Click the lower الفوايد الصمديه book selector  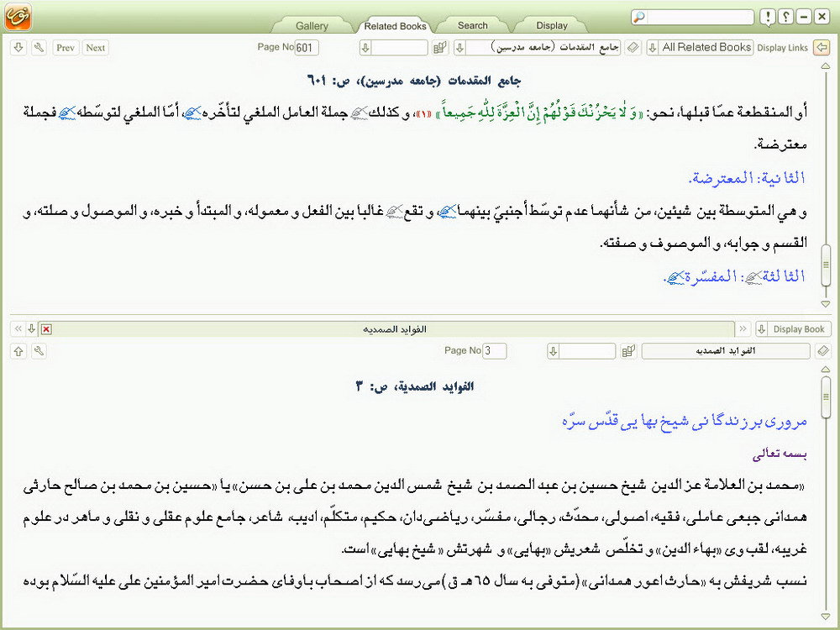tap(726, 351)
